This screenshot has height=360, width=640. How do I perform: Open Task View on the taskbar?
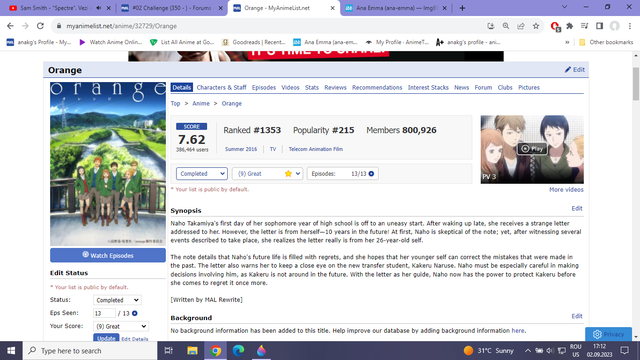[x=168, y=351]
